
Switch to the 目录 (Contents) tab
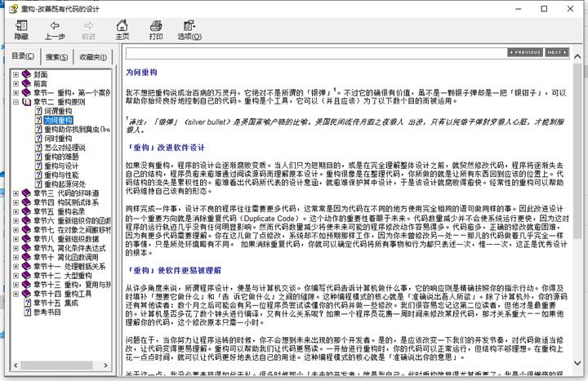(23, 55)
